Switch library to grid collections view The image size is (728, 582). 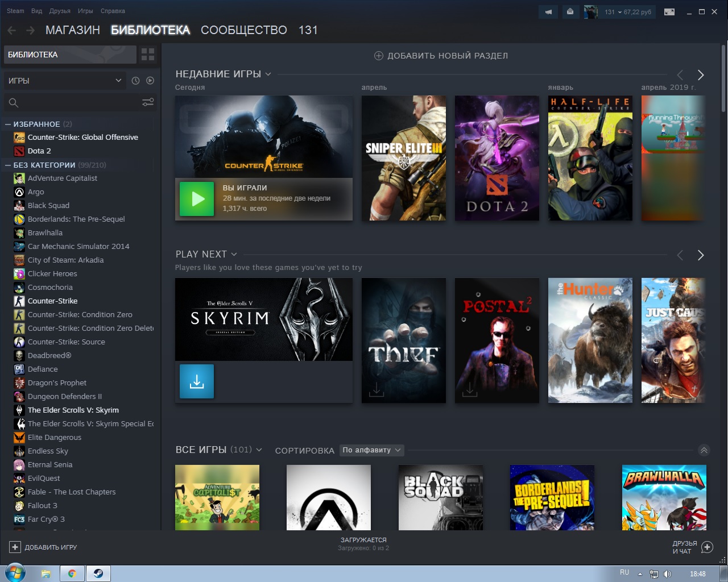click(x=148, y=55)
